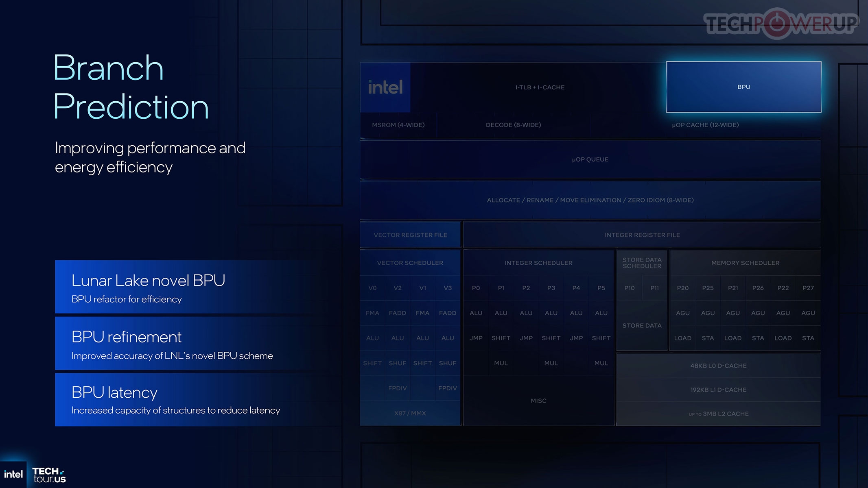
Task: Click the Intel logo at bottom left
Action: click(13, 474)
